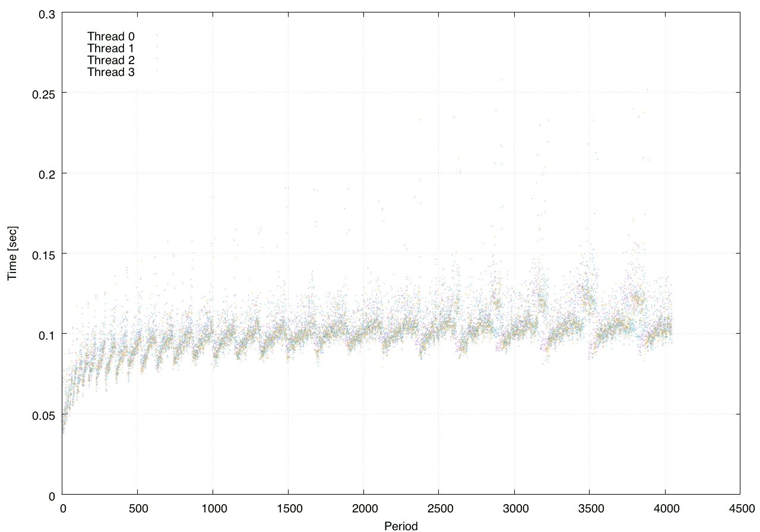760x532 pixels.
Task: Select the Thread 1 legend label
Action: [111, 48]
